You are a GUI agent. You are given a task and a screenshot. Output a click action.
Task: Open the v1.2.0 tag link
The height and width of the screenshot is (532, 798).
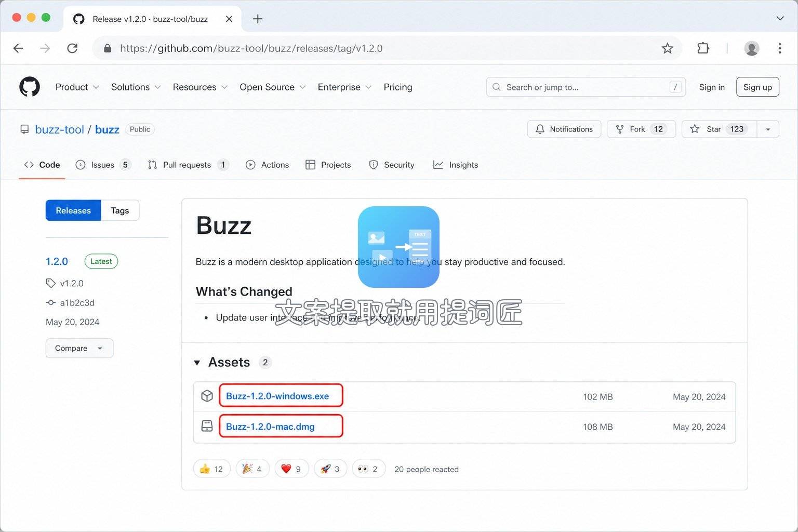(x=72, y=283)
